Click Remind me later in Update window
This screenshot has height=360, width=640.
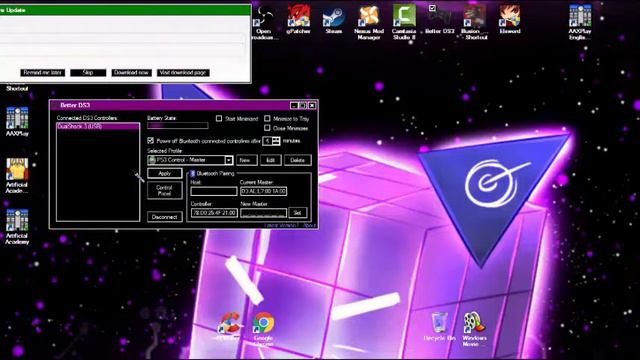click(42, 73)
